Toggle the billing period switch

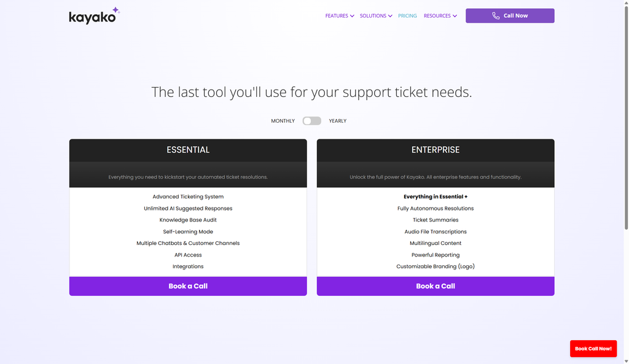(311, 121)
